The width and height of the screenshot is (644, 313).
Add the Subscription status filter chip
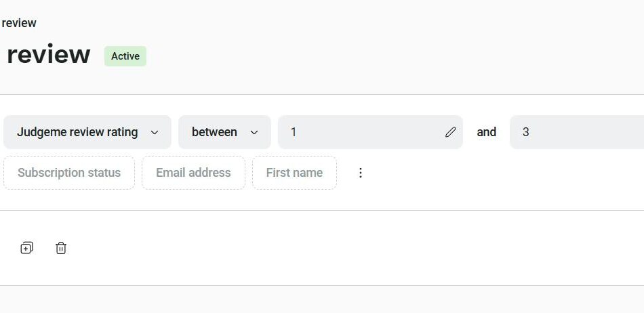click(69, 173)
